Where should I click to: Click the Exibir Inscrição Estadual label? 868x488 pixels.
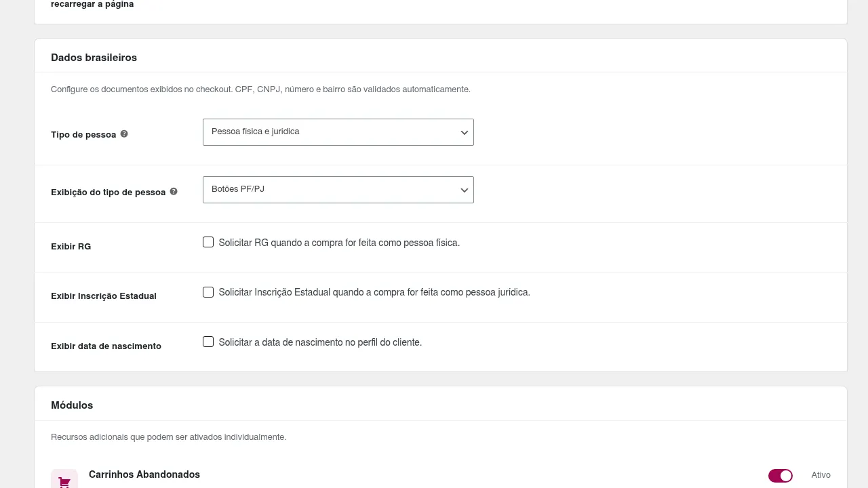[104, 296]
